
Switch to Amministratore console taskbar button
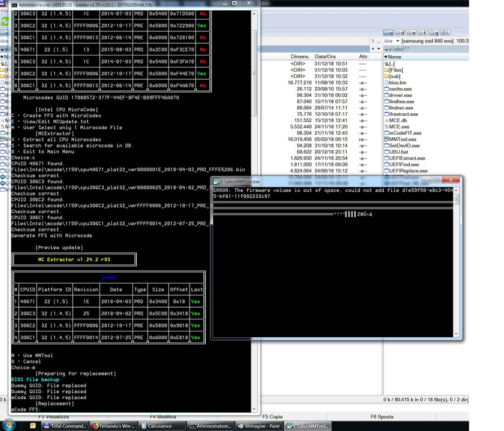tap(210, 426)
